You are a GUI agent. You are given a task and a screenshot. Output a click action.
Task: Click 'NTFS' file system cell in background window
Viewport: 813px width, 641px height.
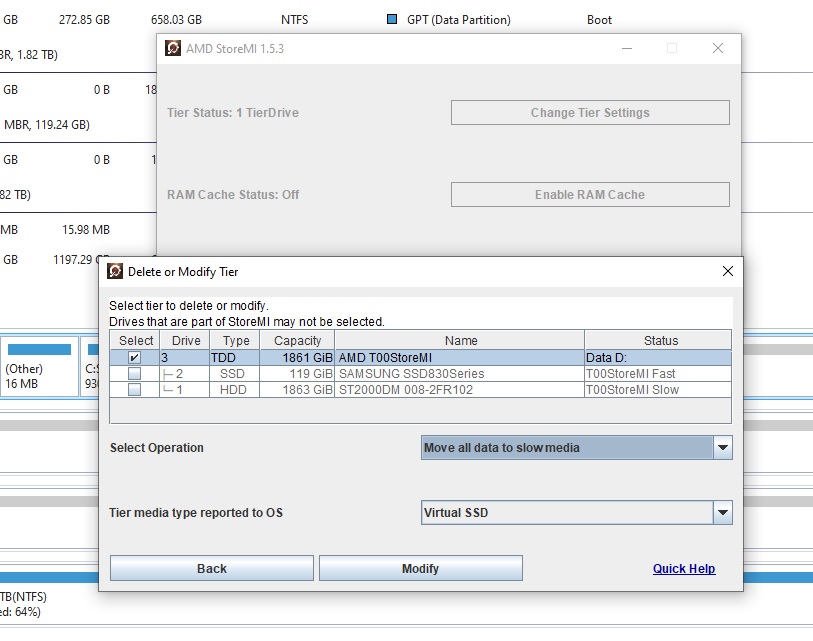[x=295, y=20]
